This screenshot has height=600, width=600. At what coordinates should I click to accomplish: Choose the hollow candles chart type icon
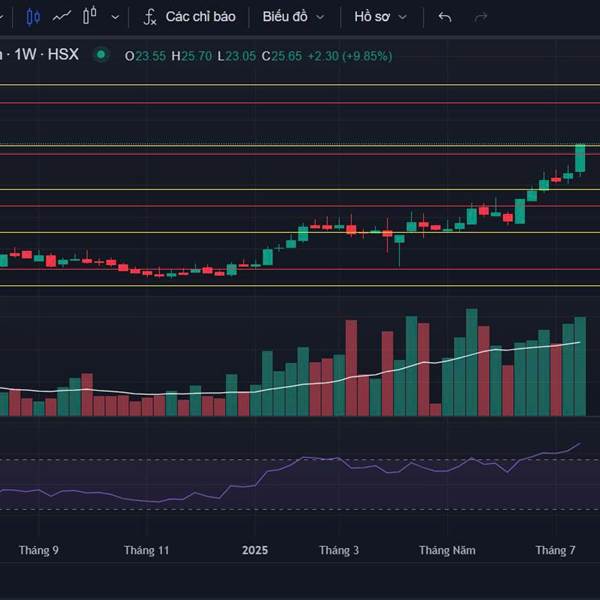click(90, 16)
